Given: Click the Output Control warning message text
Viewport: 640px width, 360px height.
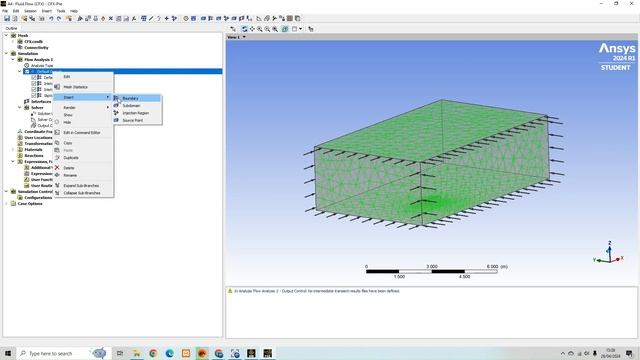Looking at the screenshot, I should 317,291.
